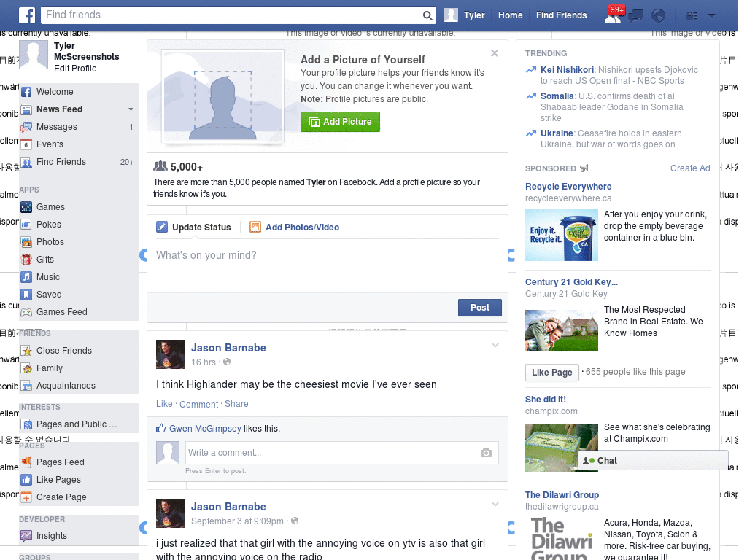Open friend requests icon with 99+ badge

tap(613, 15)
